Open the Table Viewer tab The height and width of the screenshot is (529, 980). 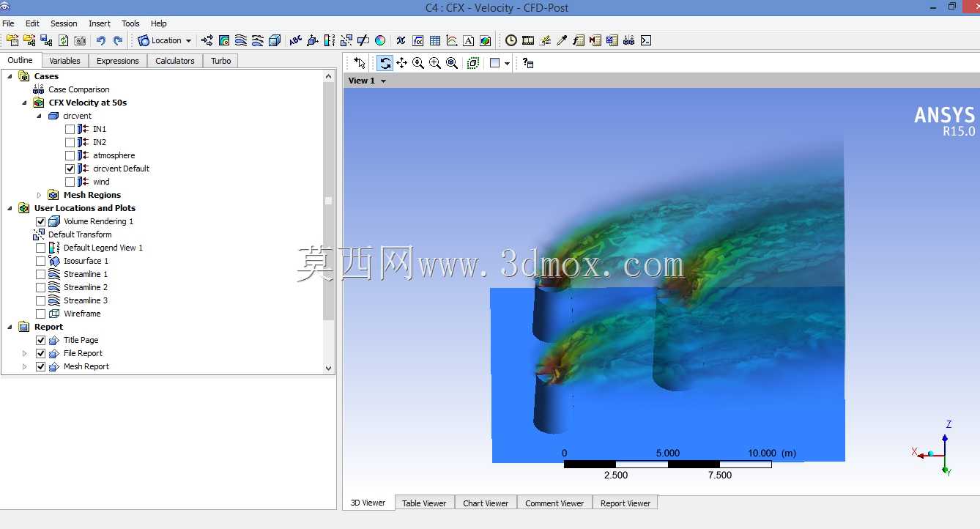pyautogui.click(x=424, y=503)
